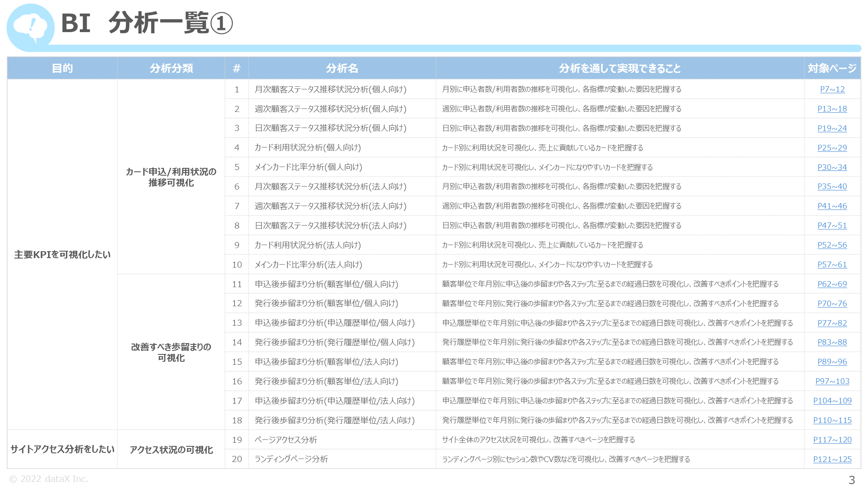This screenshot has width=868, height=488.
Task: Follow the P41~46 page link
Action: [832, 206]
